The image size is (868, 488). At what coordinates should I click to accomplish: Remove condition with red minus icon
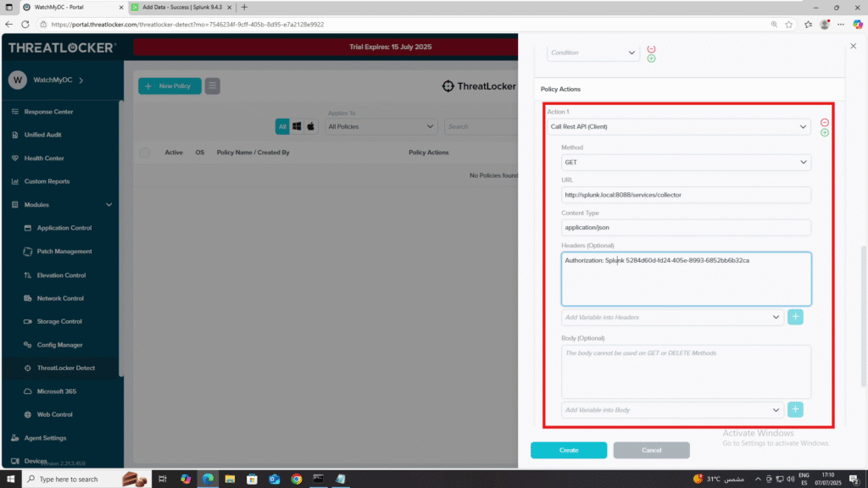651,48
